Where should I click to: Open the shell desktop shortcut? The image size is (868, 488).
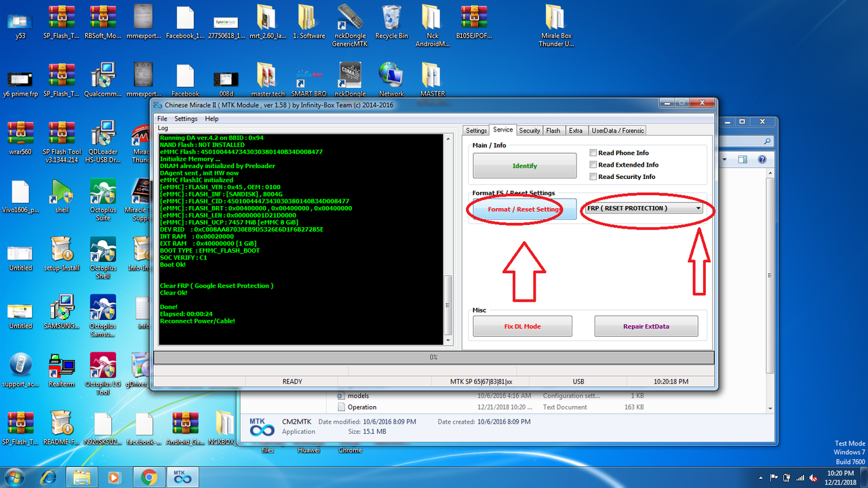click(62, 197)
